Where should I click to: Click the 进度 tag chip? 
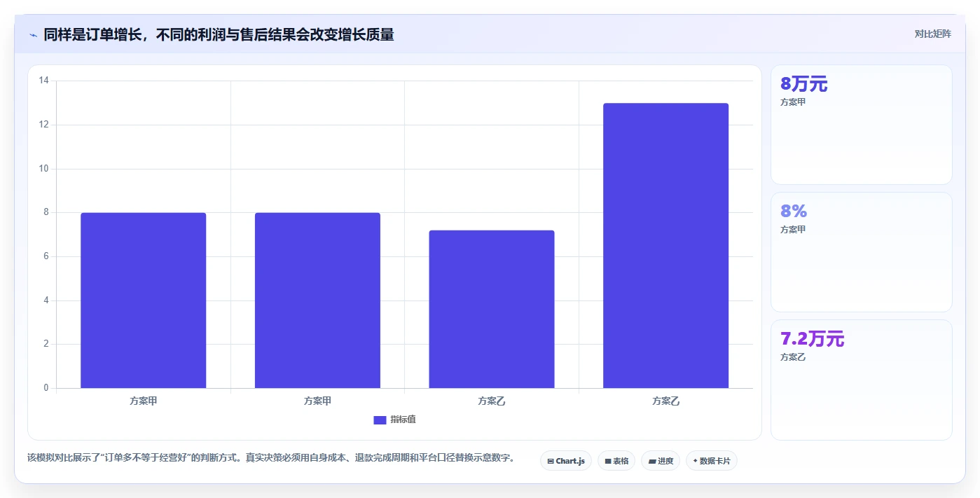pyautogui.click(x=661, y=461)
